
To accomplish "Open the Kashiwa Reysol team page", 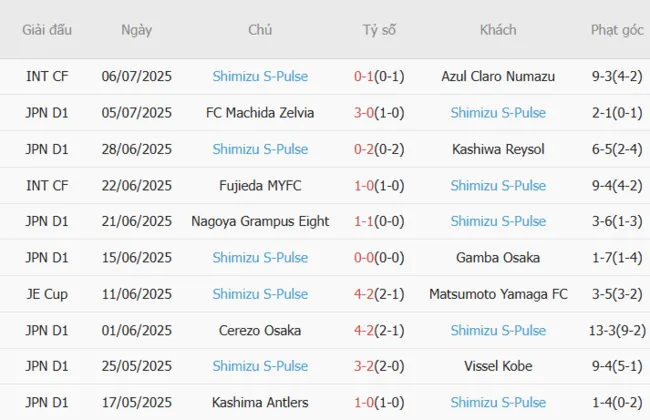I will (x=498, y=149).
